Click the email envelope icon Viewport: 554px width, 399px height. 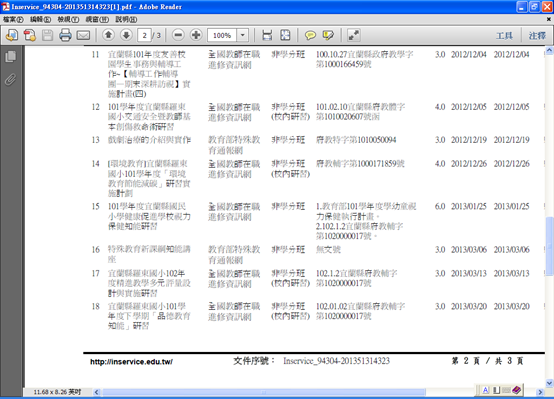pos(83,35)
